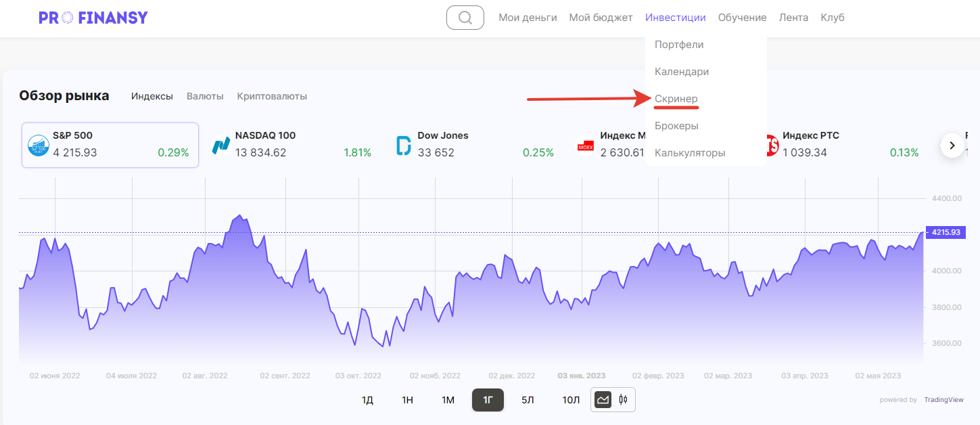Open the TradingView link
The image size is (980, 425).
pos(943,400)
